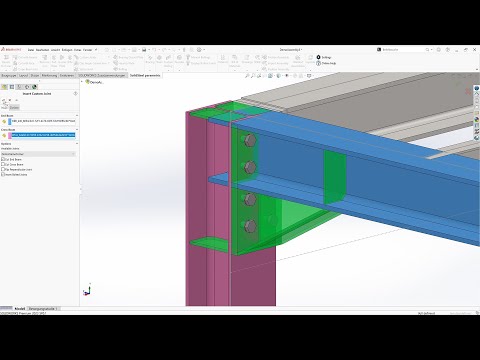This screenshot has width=480, height=360.
Task: Collapse the Options section
Action: click(77, 144)
